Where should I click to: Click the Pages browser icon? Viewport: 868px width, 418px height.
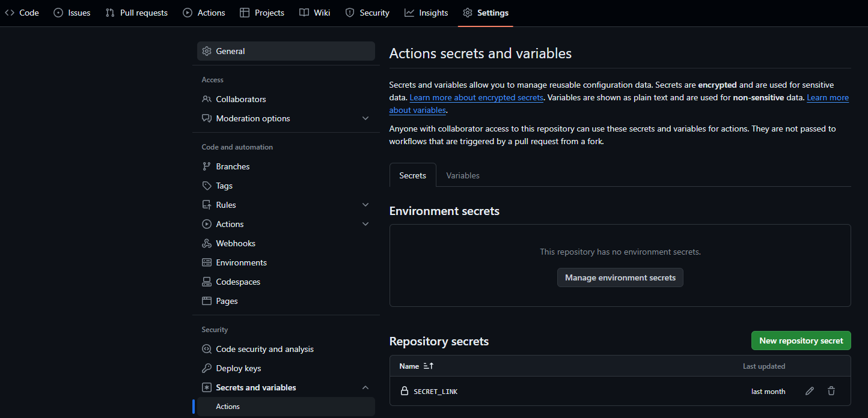coord(207,301)
